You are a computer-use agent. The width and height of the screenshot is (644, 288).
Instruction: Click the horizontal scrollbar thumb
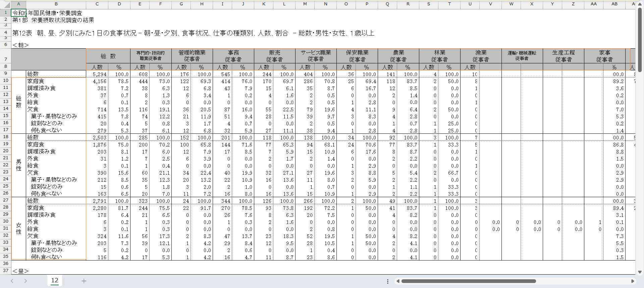pos(468,281)
